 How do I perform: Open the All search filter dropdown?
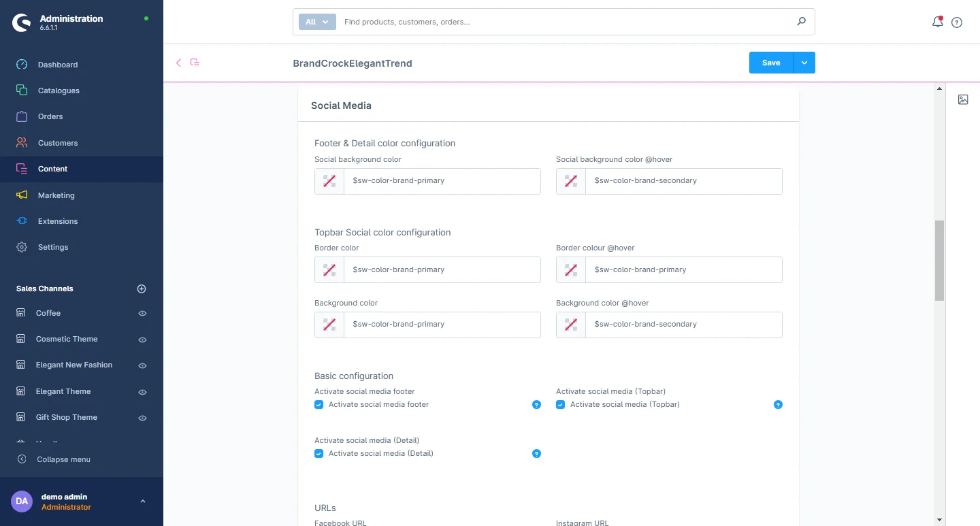pos(317,22)
